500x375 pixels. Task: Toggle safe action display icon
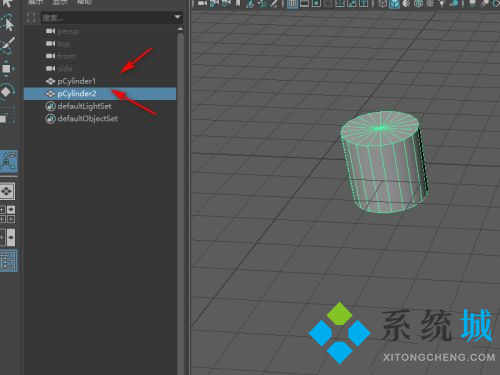click(x=352, y=4)
